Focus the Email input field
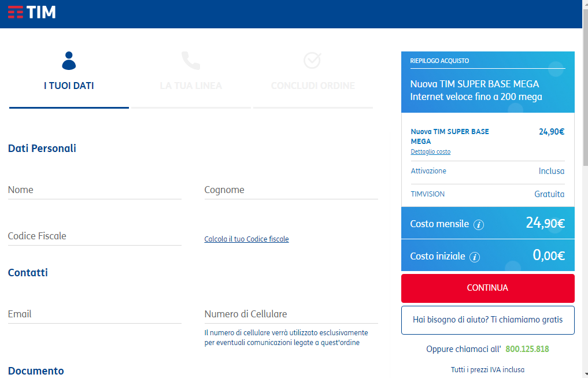Screen dimensions: 588x378 click(x=94, y=314)
